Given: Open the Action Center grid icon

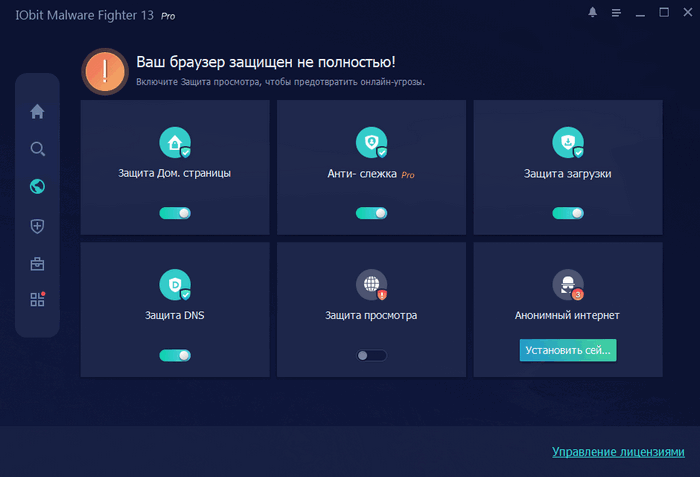Looking at the screenshot, I should tap(38, 299).
